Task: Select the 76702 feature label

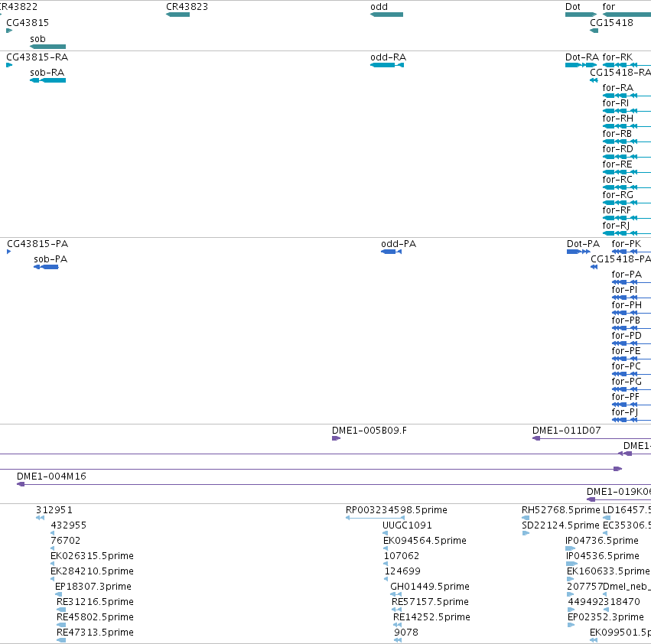Action: 66,541
